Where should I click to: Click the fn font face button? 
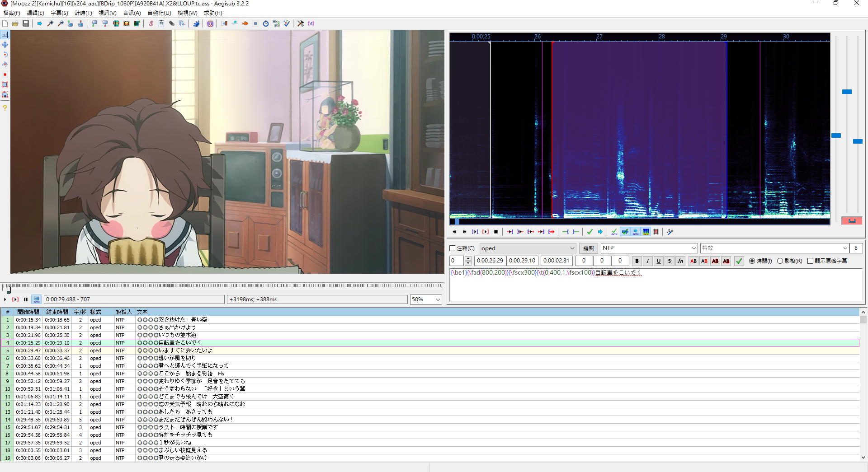pos(680,261)
